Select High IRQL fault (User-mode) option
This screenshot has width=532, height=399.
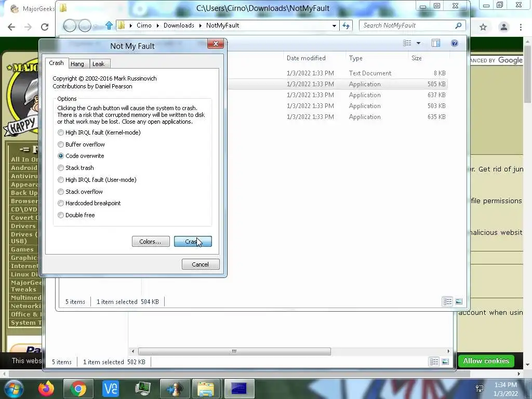[x=97, y=180]
